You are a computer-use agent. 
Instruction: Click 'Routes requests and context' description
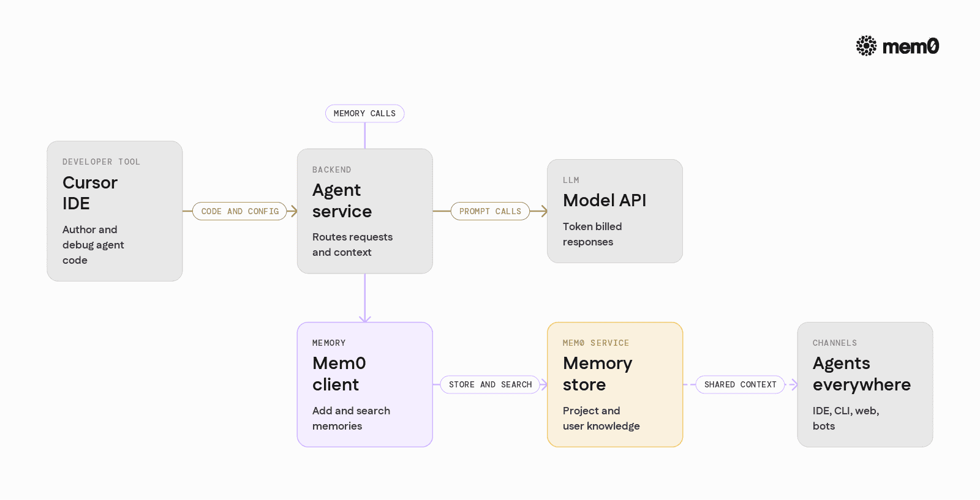[x=352, y=244]
